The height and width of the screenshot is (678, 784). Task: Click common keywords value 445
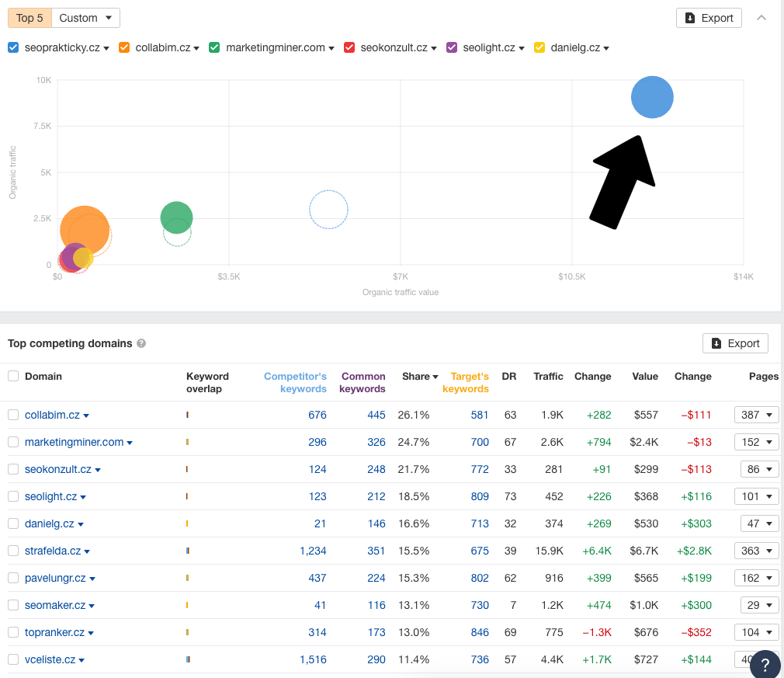click(x=376, y=415)
